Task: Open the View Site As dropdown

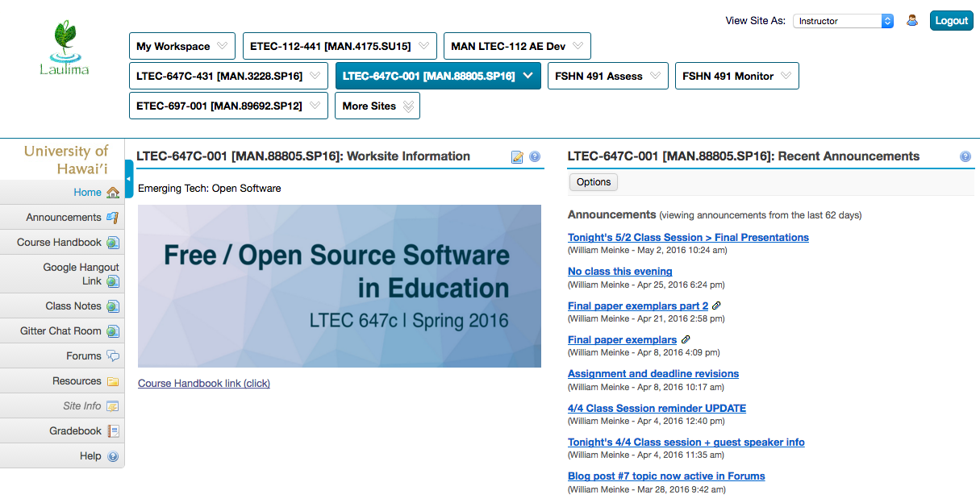Action: click(843, 21)
